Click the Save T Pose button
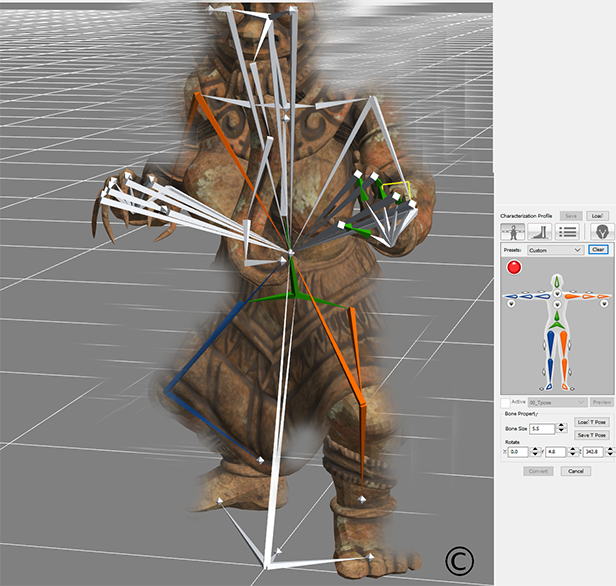Viewport: 616px width, 586px height. (592, 436)
